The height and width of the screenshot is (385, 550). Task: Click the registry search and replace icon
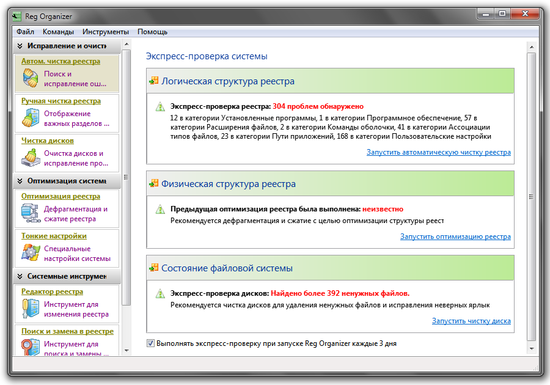(x=31, y=347)
